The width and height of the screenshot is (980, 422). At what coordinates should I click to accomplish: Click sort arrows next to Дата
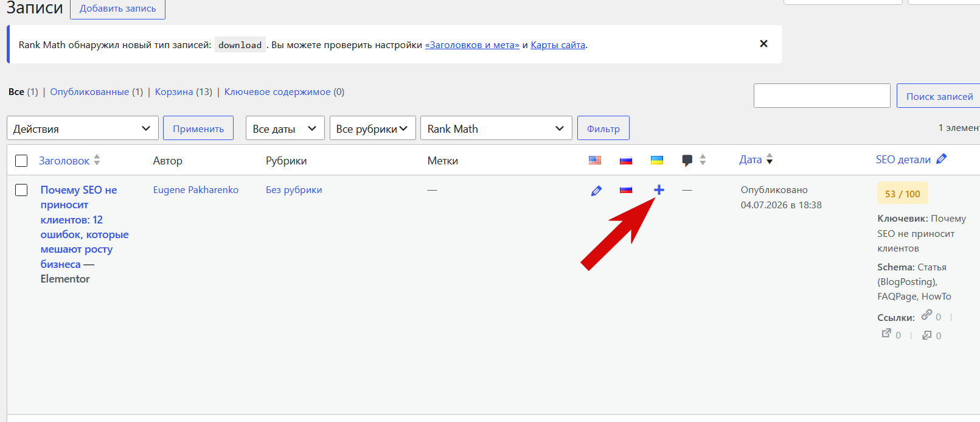770,159
